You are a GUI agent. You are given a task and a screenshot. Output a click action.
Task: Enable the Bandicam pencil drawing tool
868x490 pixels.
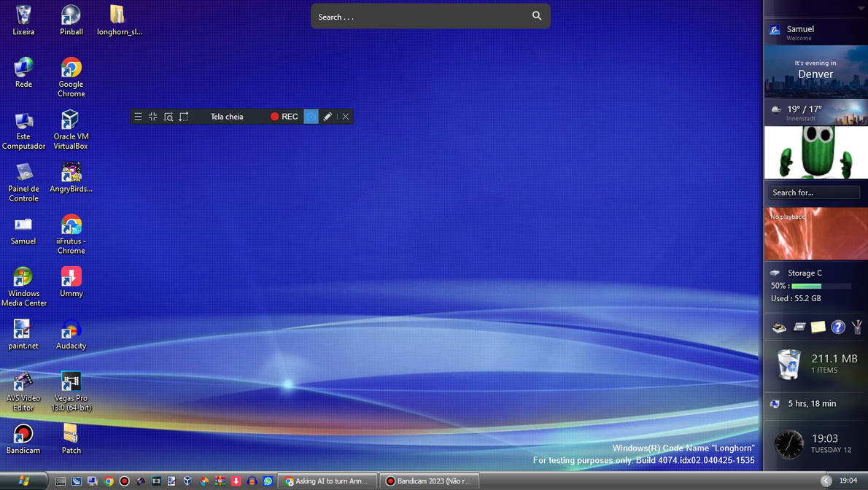coord(328,116)
